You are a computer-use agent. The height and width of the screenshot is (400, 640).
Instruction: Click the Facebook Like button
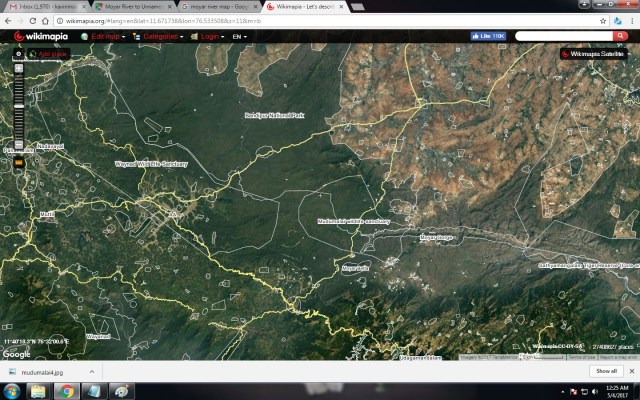(488, 36)
